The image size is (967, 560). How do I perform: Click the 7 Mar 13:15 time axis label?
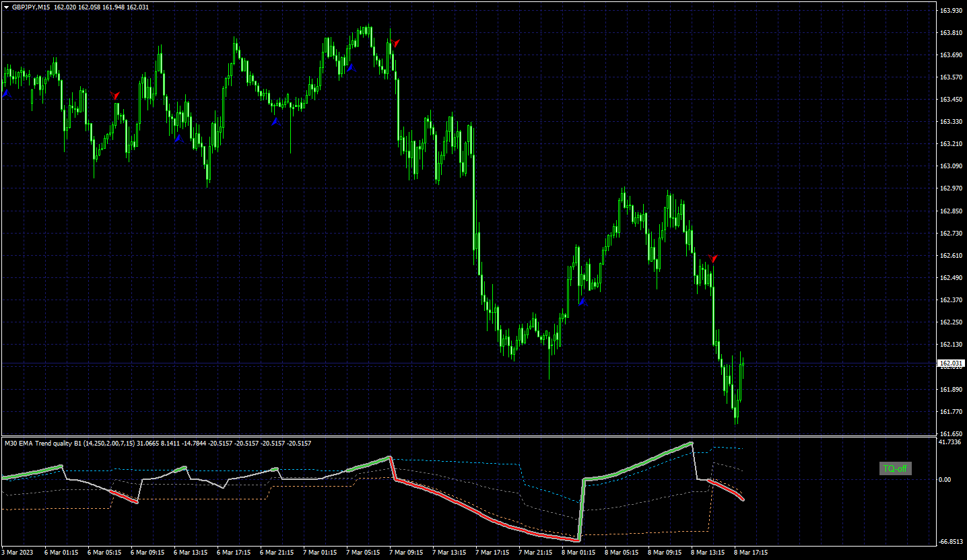coord(450,553)
